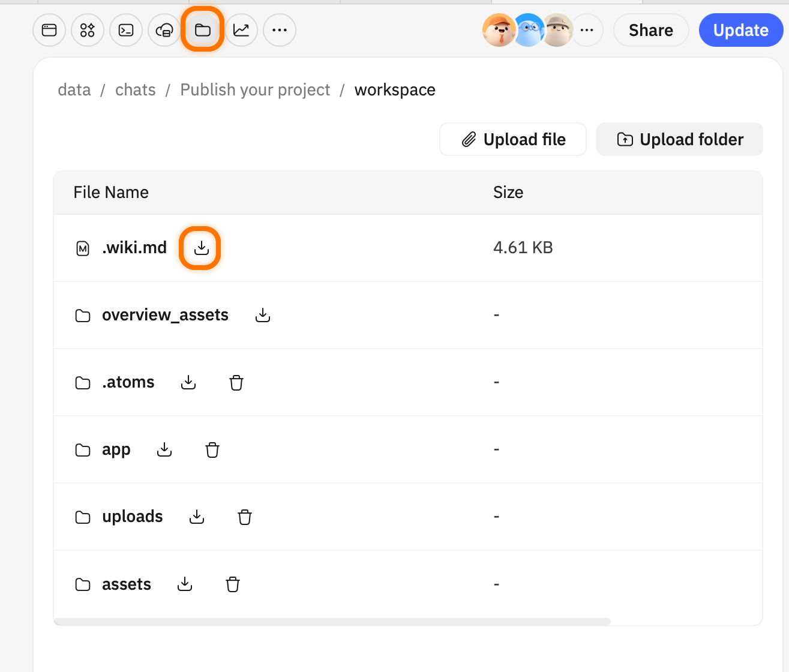Delete the .atoms folder
789x672 pixels.
(x=236, y=382)
